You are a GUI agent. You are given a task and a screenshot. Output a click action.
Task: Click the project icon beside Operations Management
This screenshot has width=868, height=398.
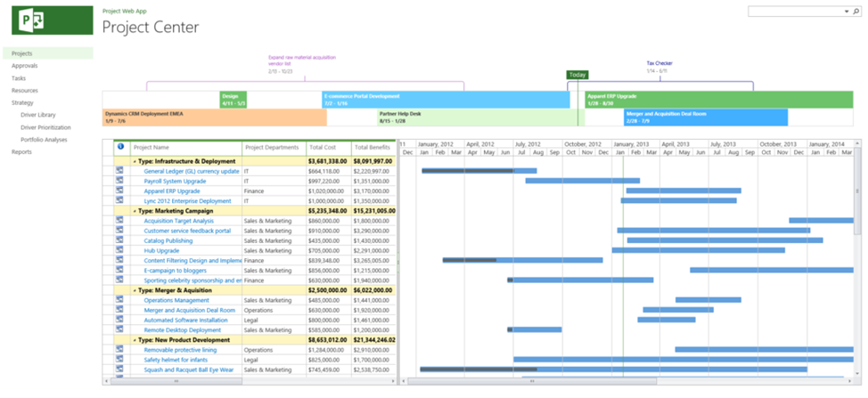pos(119,300)
